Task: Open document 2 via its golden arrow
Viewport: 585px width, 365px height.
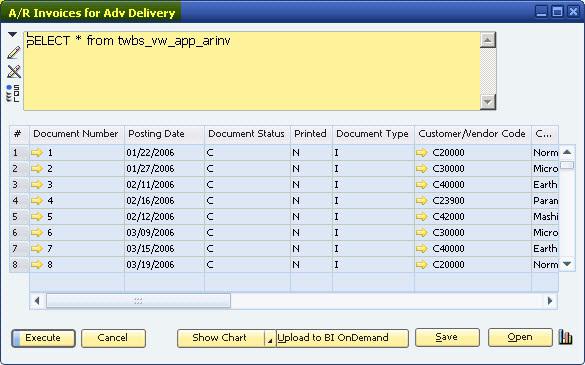Action: pyautogui.click(x=37, y=168)
